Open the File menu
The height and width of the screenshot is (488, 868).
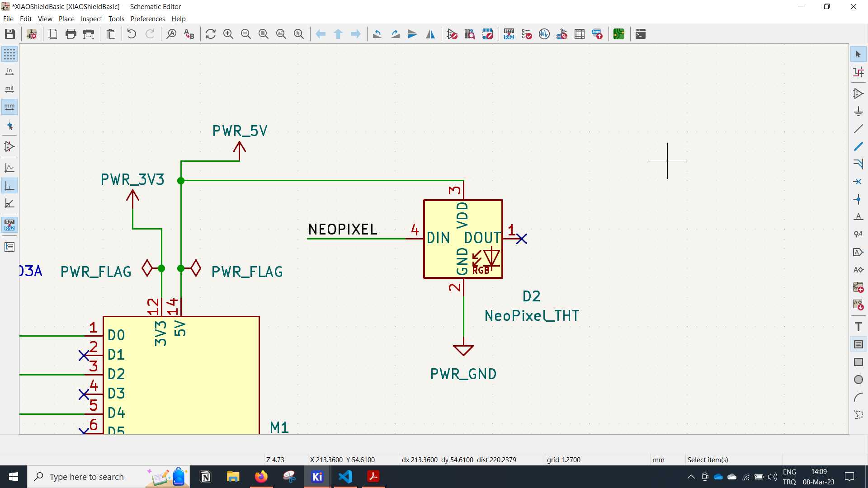click(x=8, y=19)
